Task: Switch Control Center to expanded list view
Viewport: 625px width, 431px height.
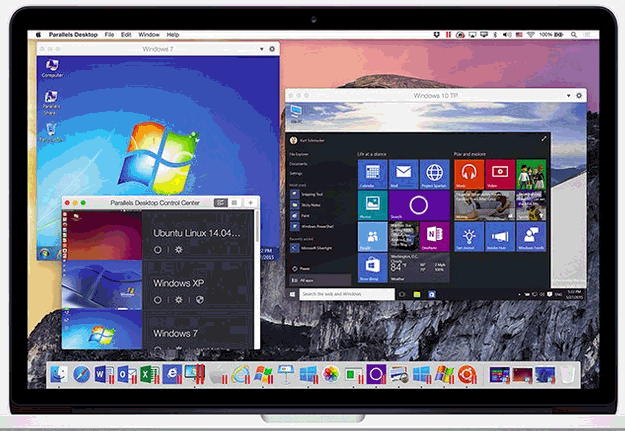Action: click(x=220, y=203)
